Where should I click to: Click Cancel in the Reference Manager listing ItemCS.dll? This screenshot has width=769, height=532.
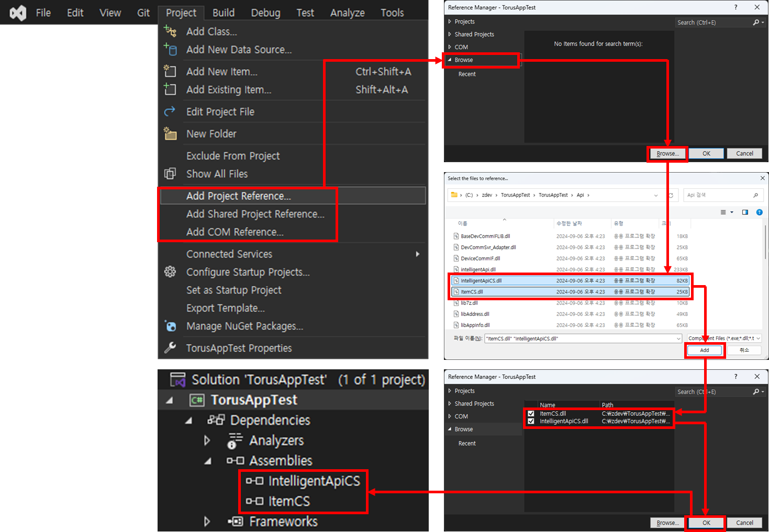click(744, 523)
